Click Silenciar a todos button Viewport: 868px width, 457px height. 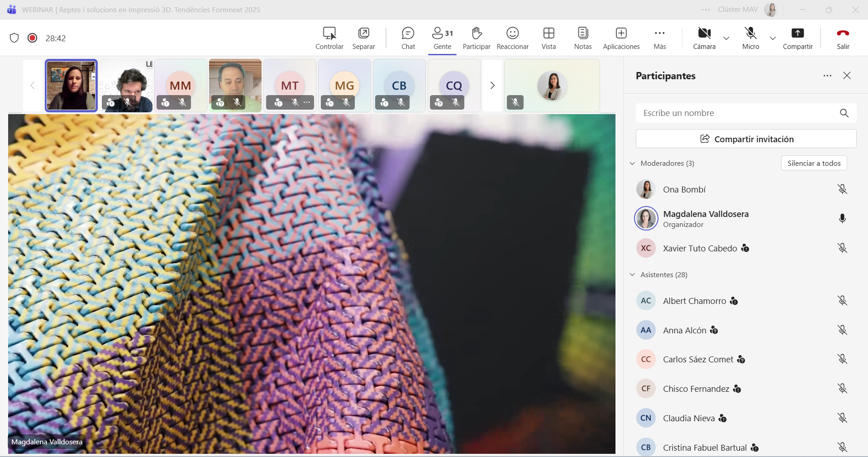(814, 163)
